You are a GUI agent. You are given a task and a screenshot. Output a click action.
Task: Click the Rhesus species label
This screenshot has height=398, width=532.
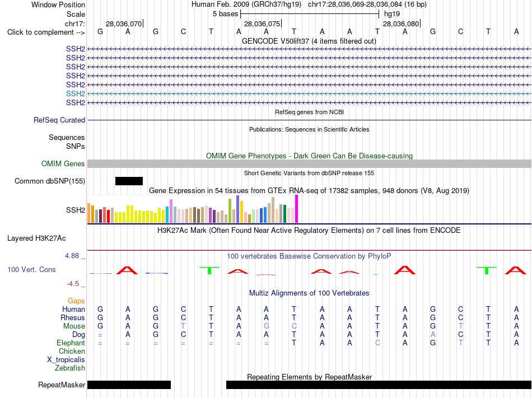(x=73, y=317)
